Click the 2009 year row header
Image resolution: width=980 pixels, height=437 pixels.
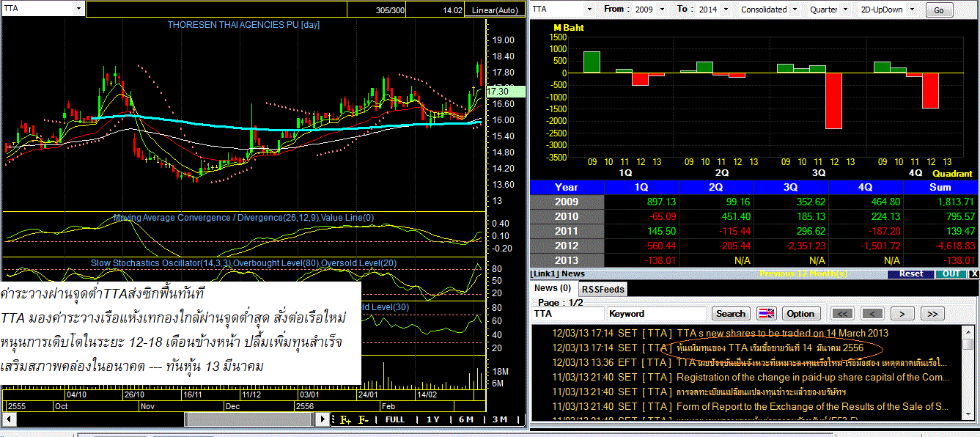(567, 202)
